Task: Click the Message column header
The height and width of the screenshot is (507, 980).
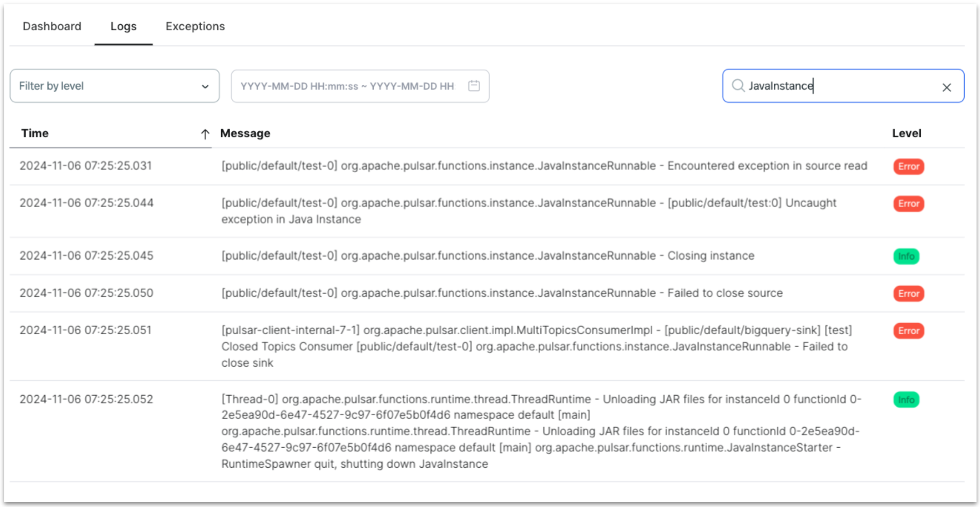Action: click(x=245, y=133)
